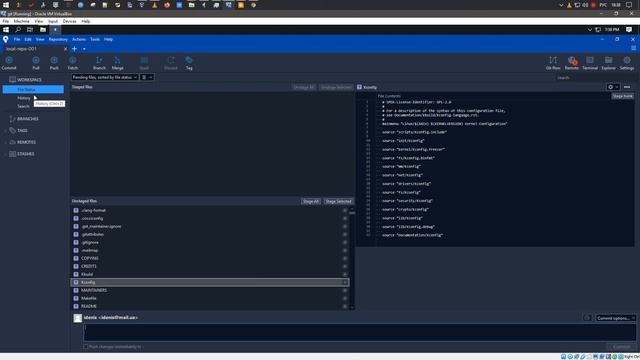Image resolution: width=640 pixels, height=360 pixels.
Task: Select History in the sidebar
Action: pyautogui.click(x=24, y=98)
